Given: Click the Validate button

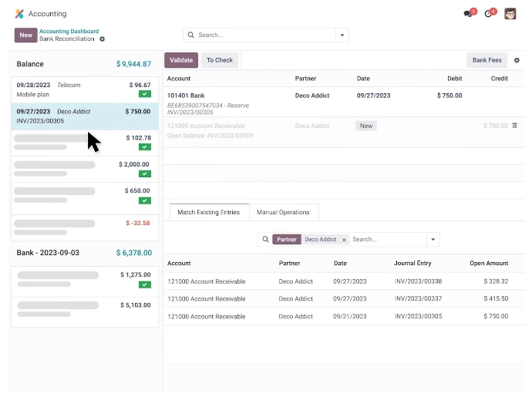Looking at the screenshot, I should [x=181, y=60].
